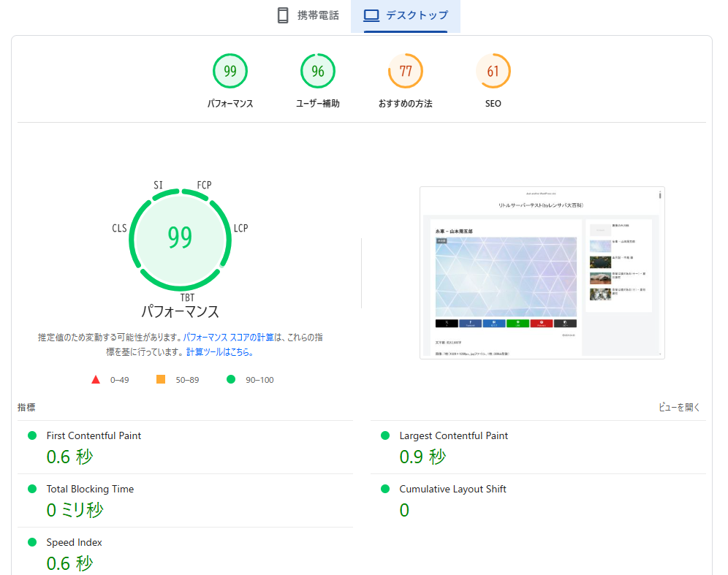Click the LCP label on the gauge

coord(241,228)
